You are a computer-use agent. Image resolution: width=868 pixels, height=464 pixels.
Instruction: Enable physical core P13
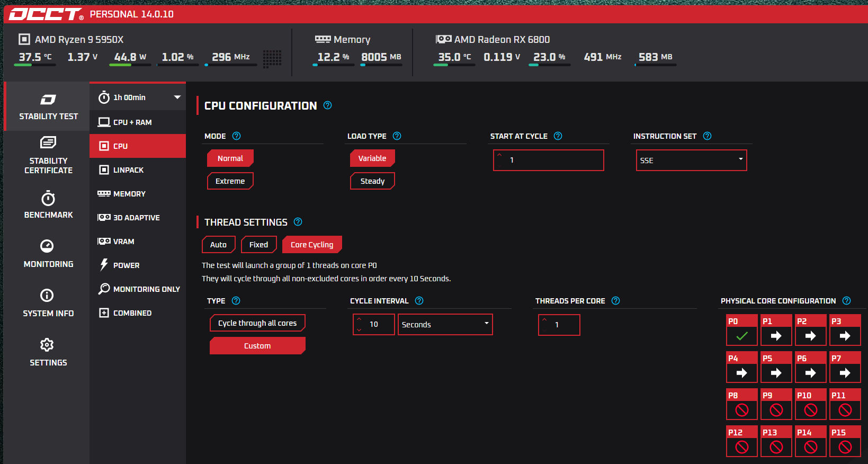click(x=776, y=441)
